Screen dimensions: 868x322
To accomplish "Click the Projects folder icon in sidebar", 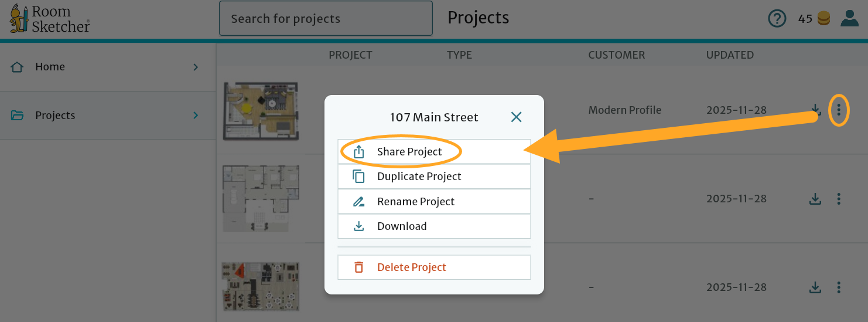I will click(x=18, y=116).
